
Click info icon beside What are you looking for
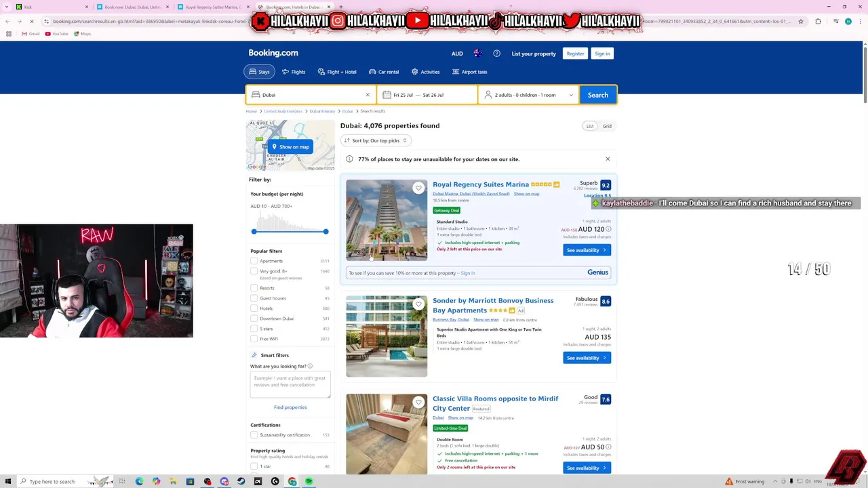(310, 366)
